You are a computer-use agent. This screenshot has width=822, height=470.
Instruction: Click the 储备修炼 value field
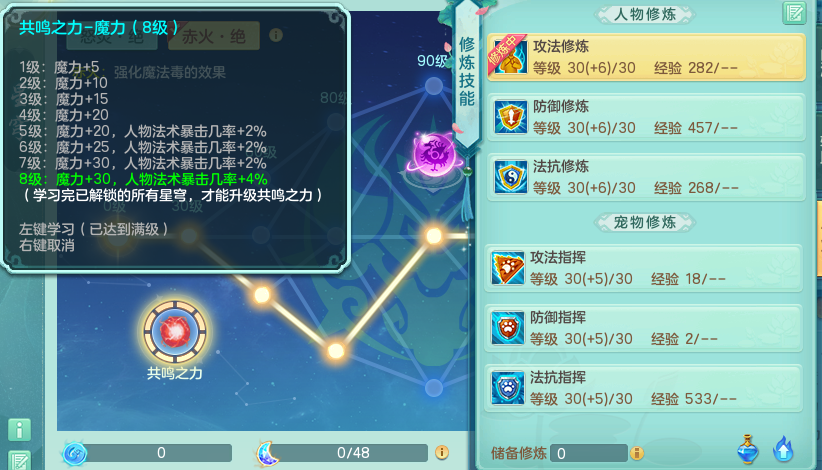point(589,453)
